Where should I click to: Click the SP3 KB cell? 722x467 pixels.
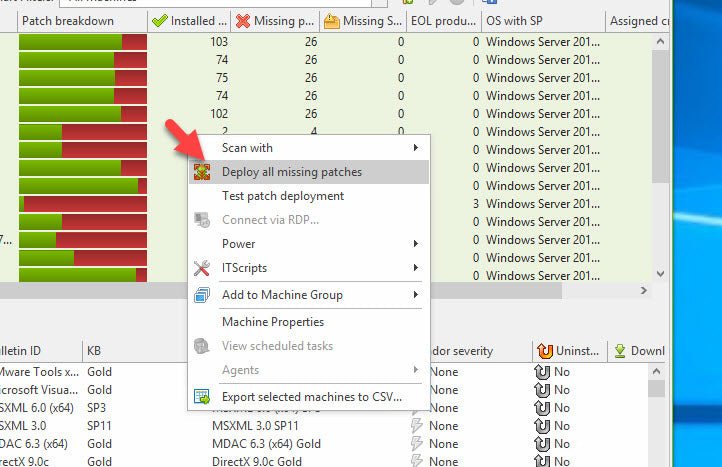pyautogui.click(x=96, y=408)
